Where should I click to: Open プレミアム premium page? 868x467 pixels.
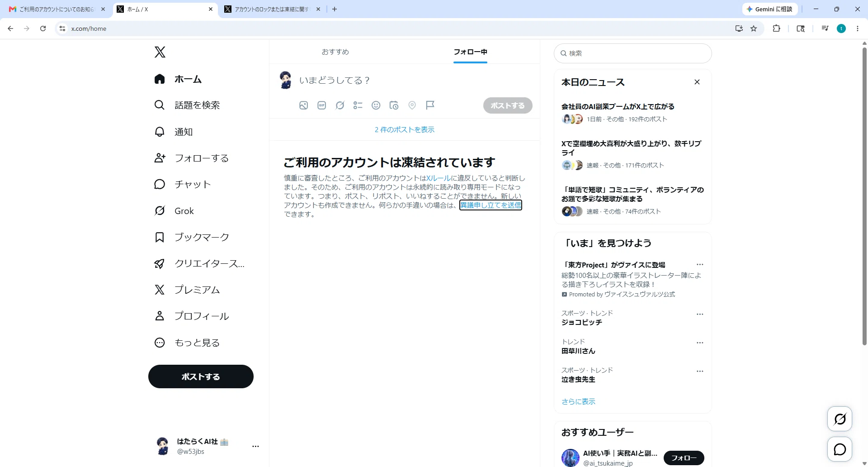pyautogui.click(x=187, y=290)
